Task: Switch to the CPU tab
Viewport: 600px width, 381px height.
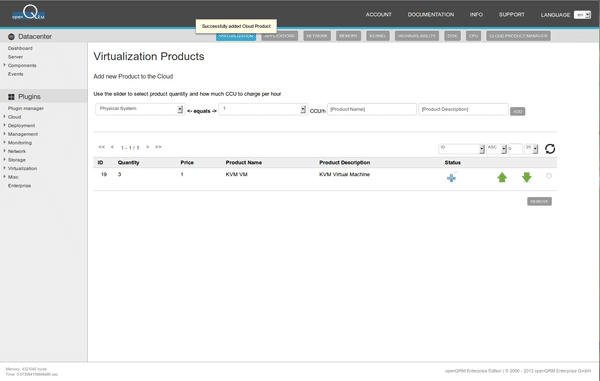Action: tap(473, 36)
